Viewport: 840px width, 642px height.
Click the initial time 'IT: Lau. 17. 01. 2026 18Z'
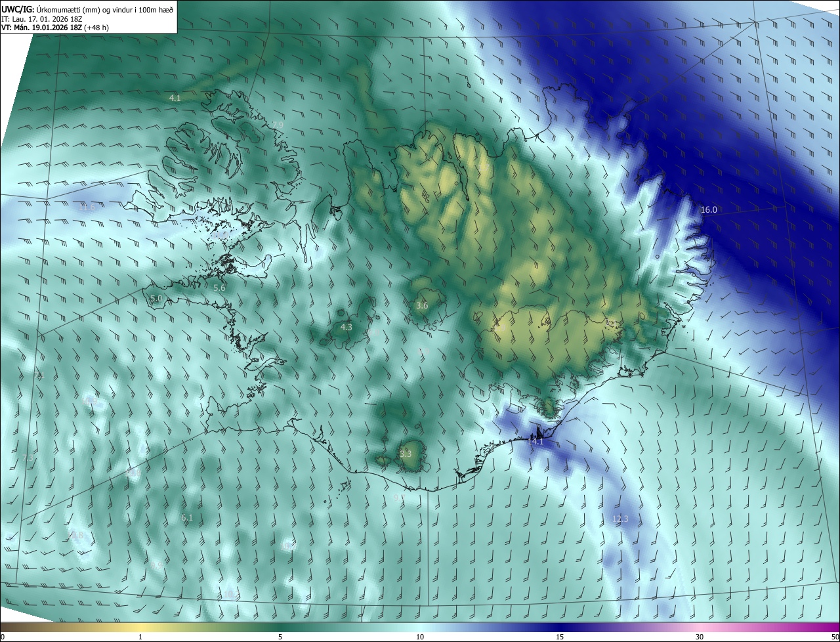pos(42,19)
